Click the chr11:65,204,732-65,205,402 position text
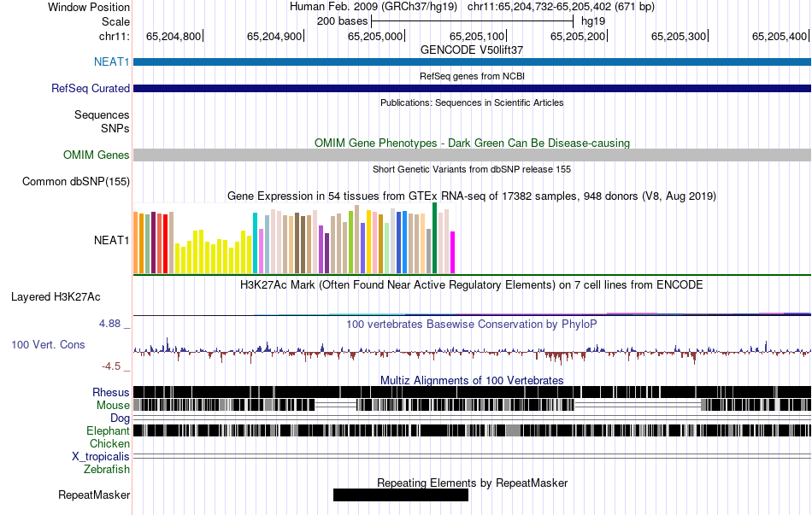The height and width of the screenshot is (515, 812). [561, 7]
